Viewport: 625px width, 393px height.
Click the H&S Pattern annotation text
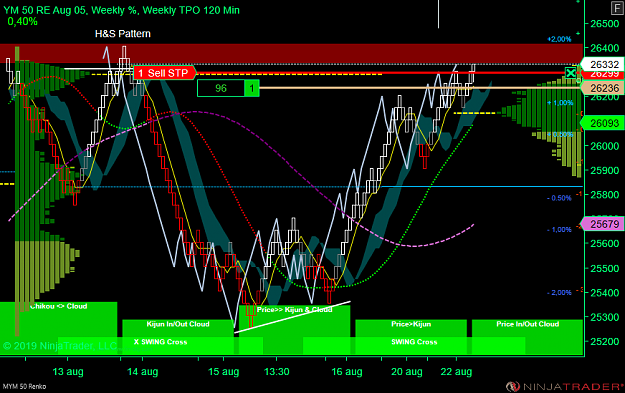pos(123,34)
